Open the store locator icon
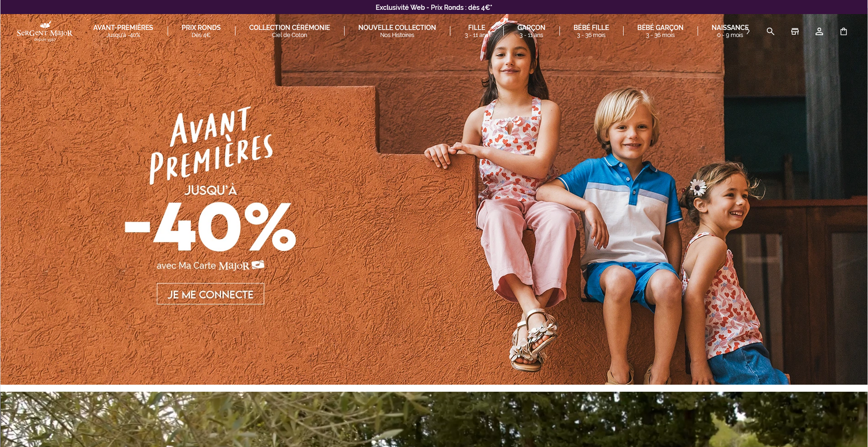 (x=794, y=31)
